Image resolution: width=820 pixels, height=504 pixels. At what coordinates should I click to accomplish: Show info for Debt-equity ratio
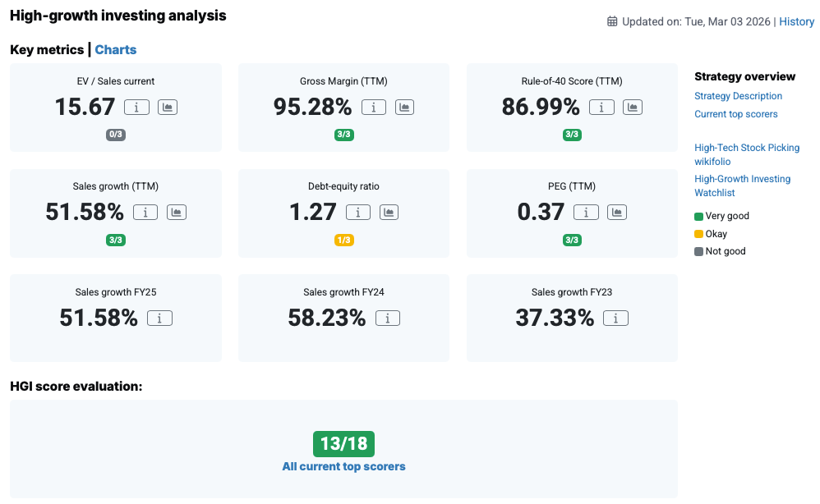(x=358, y=213)
